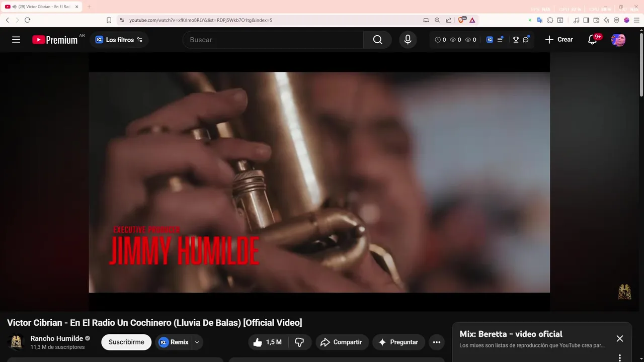The width and height of the screenshot is (644, 362).
Task: Open the three-dot more actions menu
Action: (437, 342)
